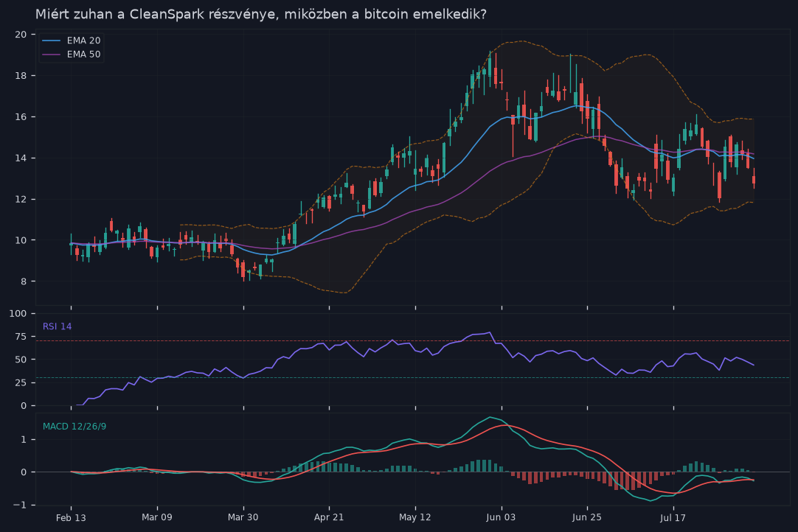798x532 pixels.
Task: Select the Mar 30 date label
Action: pyautogui.click(x=243, y=518)
